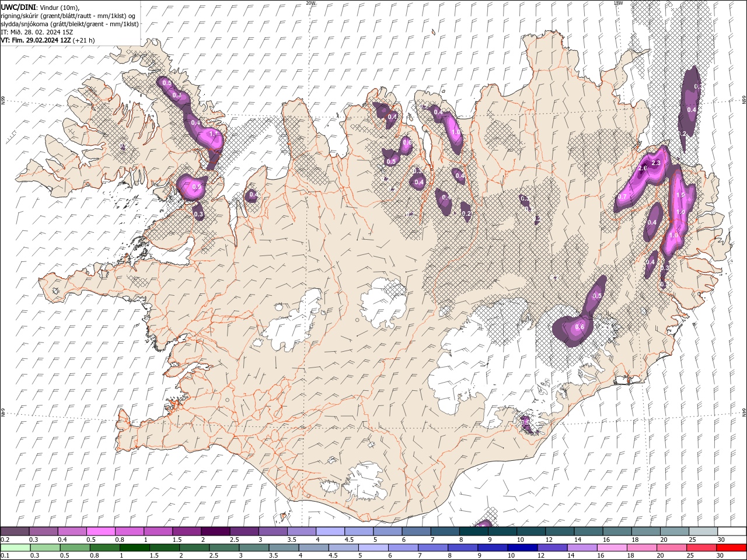
Task: Select 4 swatch in bottom legend row
Action: point(312,548)
